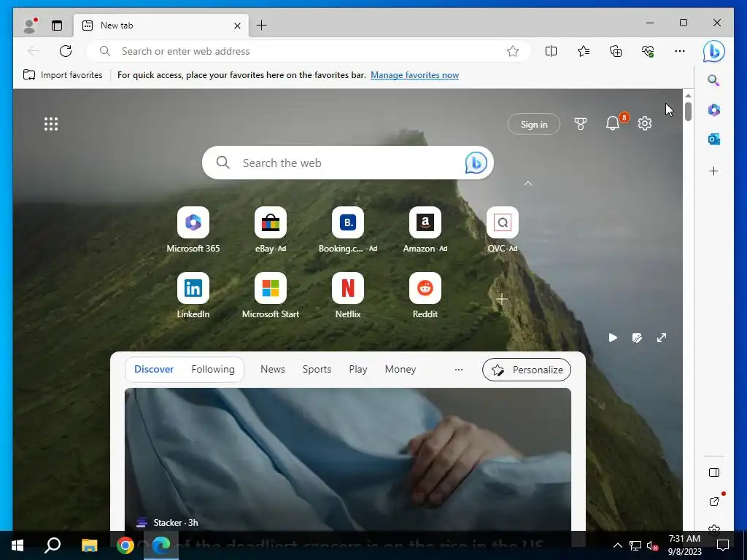Show more feed categories via the ellipsis
Screen dimensions: 747x560
tap(458, 370)
